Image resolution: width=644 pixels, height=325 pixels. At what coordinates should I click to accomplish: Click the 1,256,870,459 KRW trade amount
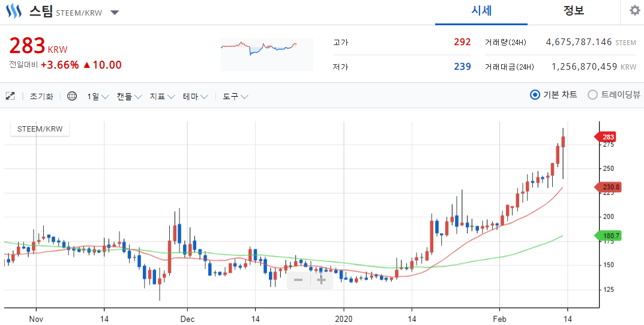pyautogui.click(x=594, y=67)
